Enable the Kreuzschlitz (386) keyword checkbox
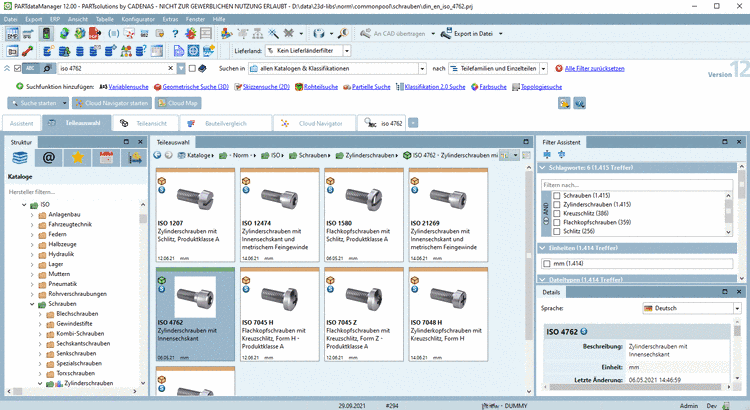This screenshot has width=750, height=410. point(556,212)
